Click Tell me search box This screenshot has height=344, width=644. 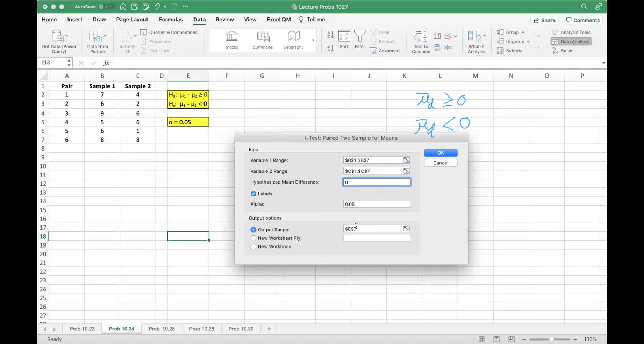point(312,20)
